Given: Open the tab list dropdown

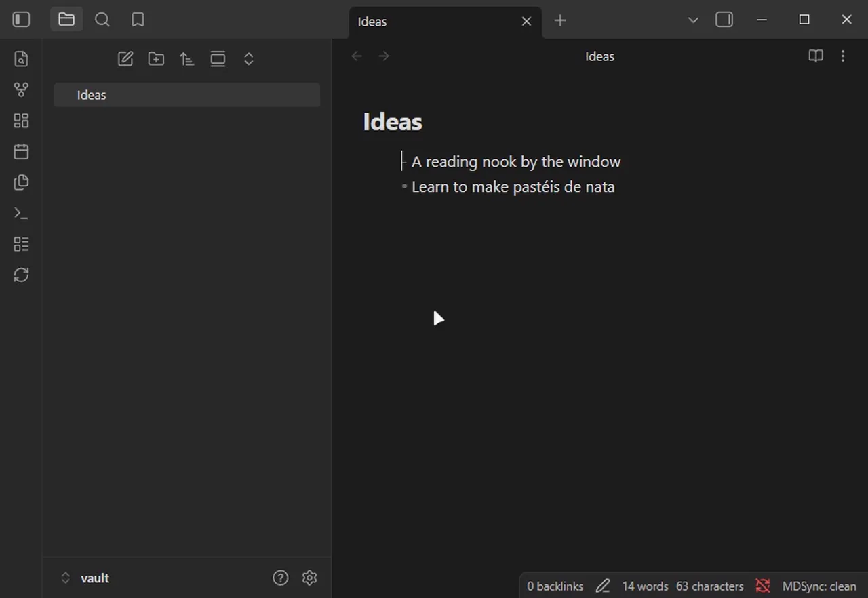Looking at the screenshot, I should click(x=693, y=20).
